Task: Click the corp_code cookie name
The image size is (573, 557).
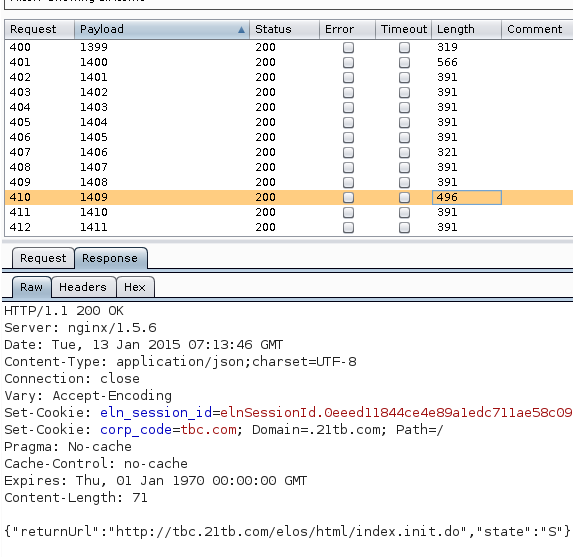Action: coord(136,430)
